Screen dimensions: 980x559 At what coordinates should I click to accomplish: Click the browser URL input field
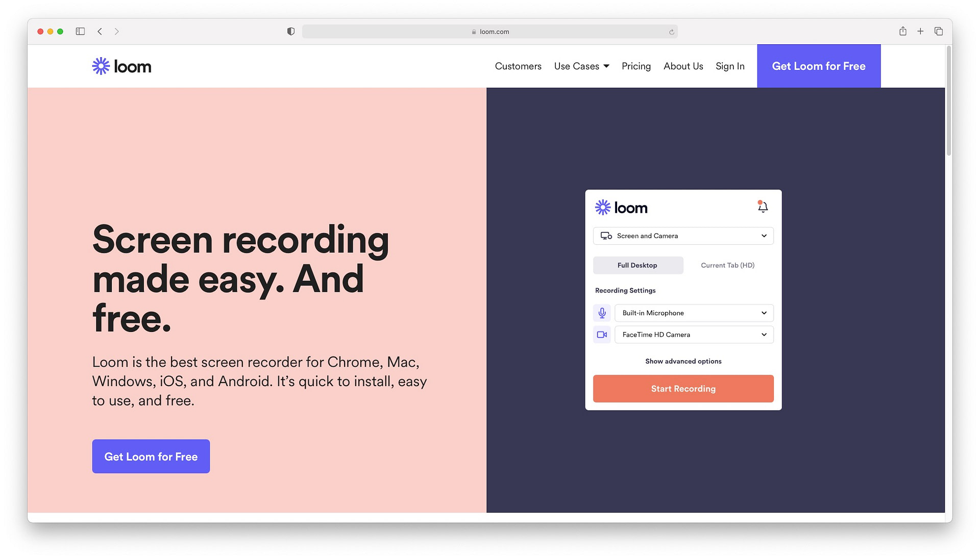pos(490,31)
